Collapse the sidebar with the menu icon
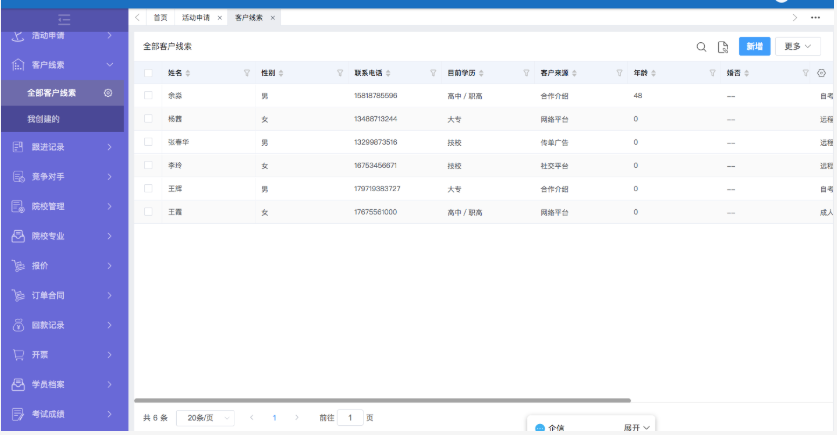The height and width of the screenshot is (435, 837). coord(64,18)
